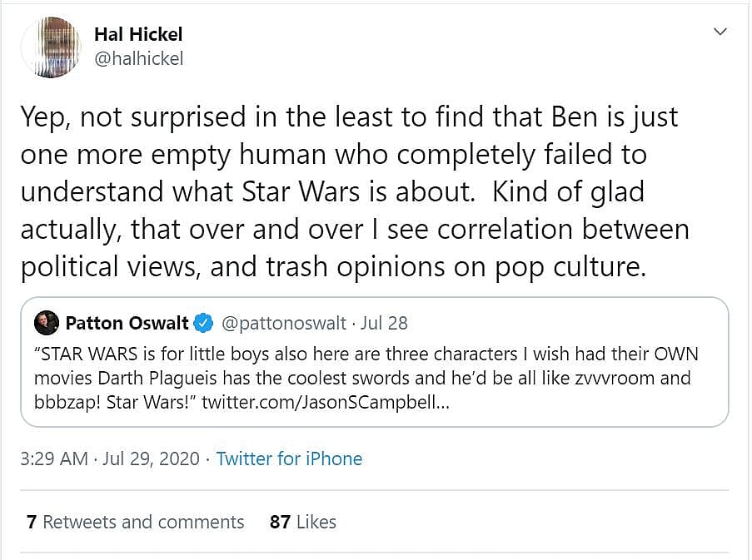
Task: Click Patton Oswalt's small avatar
Action: click(x=47, y=323)
